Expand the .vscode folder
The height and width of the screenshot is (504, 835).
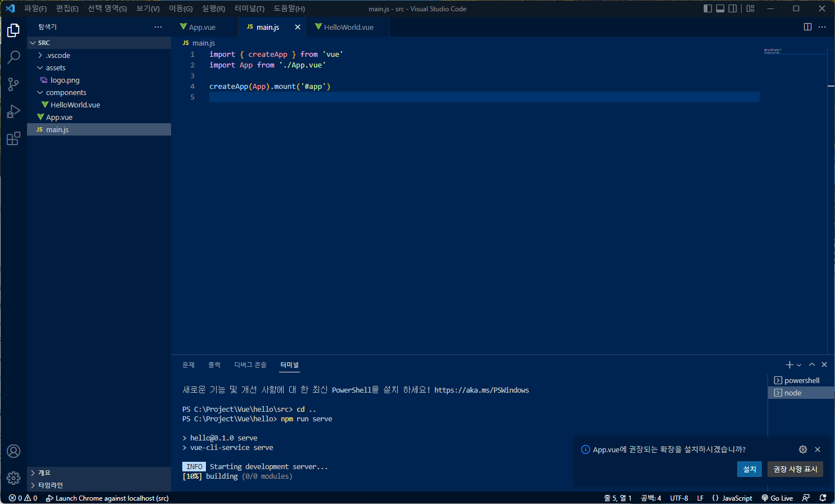[x=58, y=55]
